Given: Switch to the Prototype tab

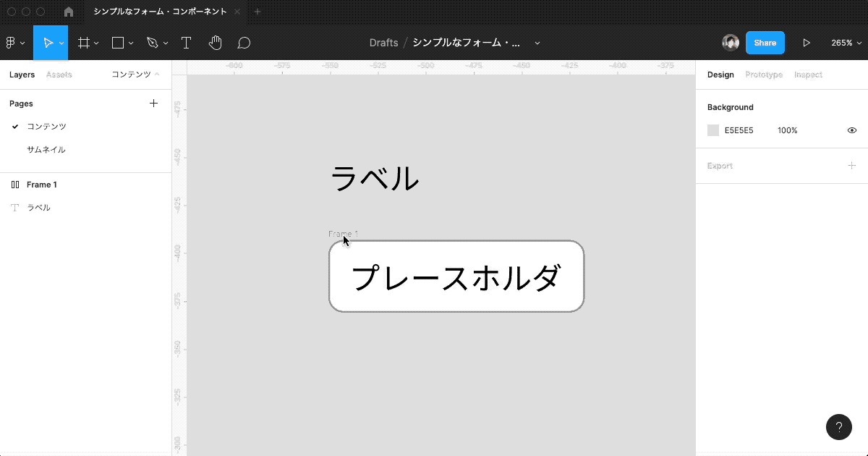Looking at the screenshot, I should point(764,75).
